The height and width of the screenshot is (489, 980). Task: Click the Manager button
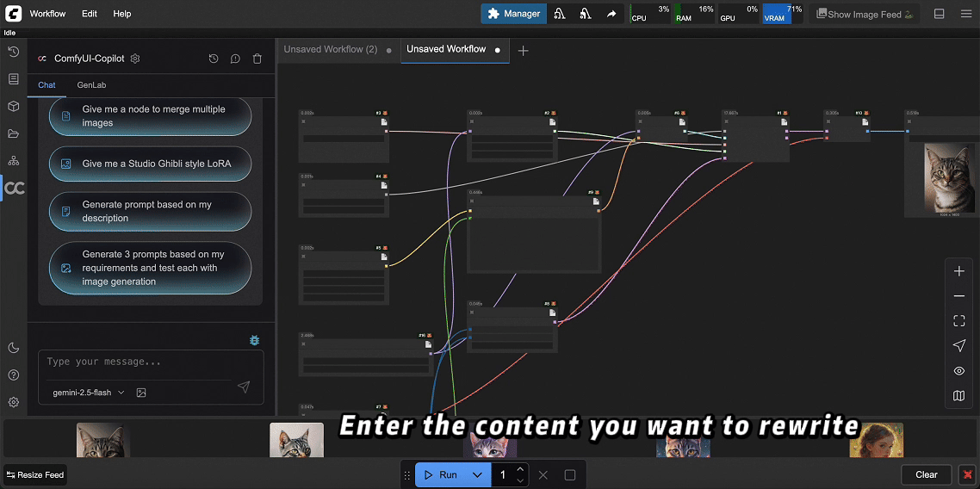pos(514,14)
